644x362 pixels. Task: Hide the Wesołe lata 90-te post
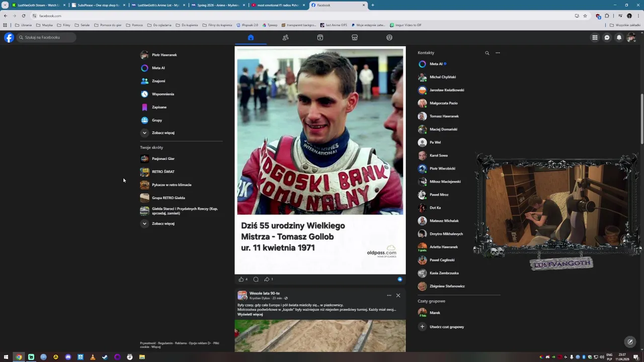pyautogui.click(x=398, y=295)
